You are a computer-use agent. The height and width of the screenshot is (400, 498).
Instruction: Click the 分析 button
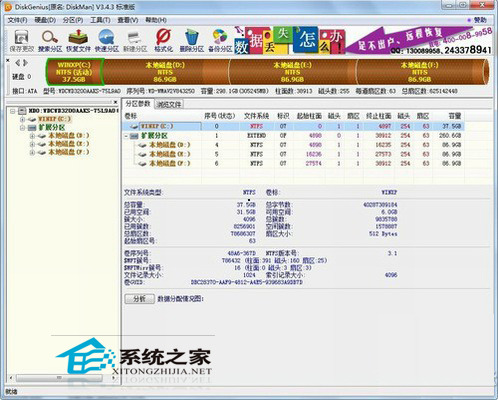139,299
